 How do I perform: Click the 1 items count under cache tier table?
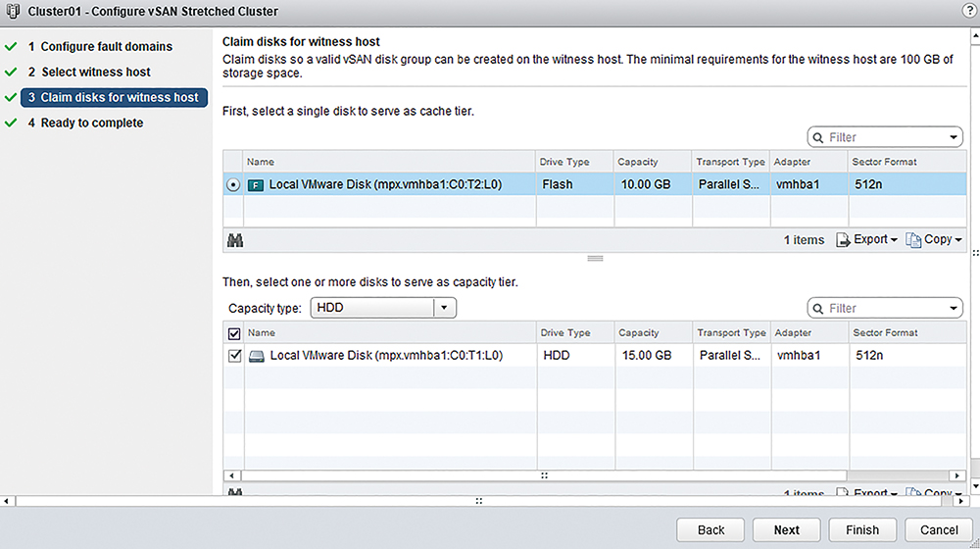[804, 240]
